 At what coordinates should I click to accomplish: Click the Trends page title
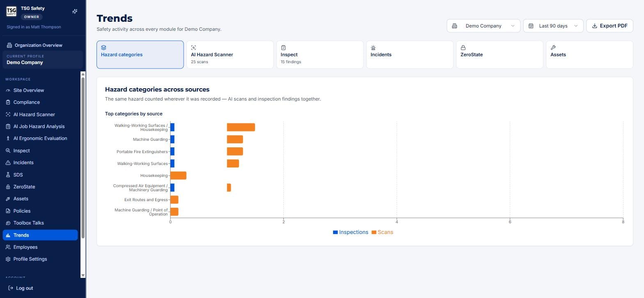pyautogui.click(x=115, y=18)
